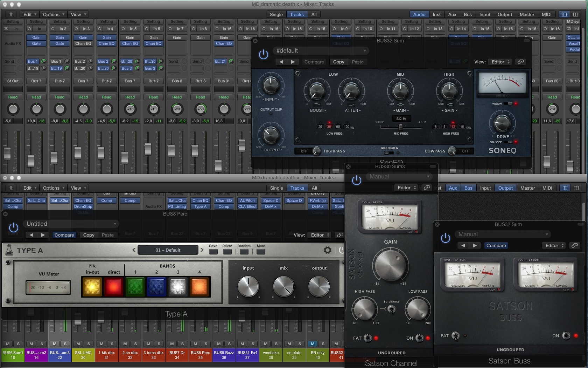The width and height of the screenshot is (588, 368).
Task: Click the mix knob in Type A plugin
Action: click(284, 286)
